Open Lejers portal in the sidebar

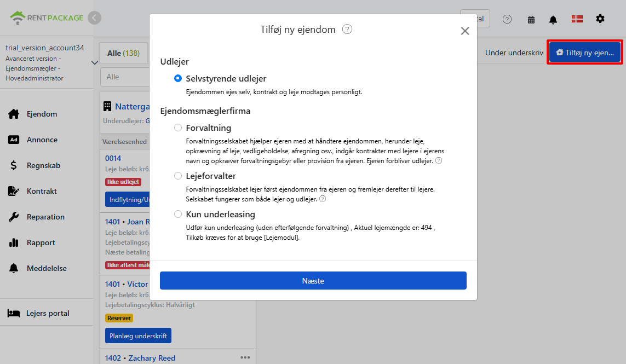tap(38, 313)
